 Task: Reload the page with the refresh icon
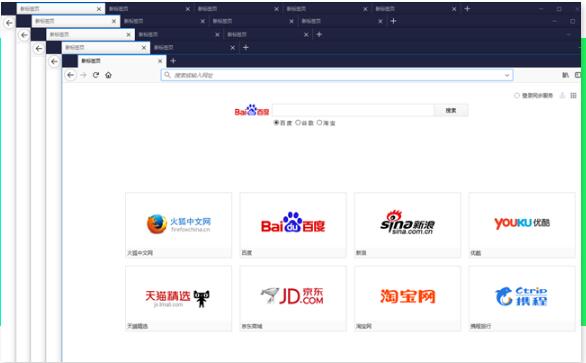point(96,75)
